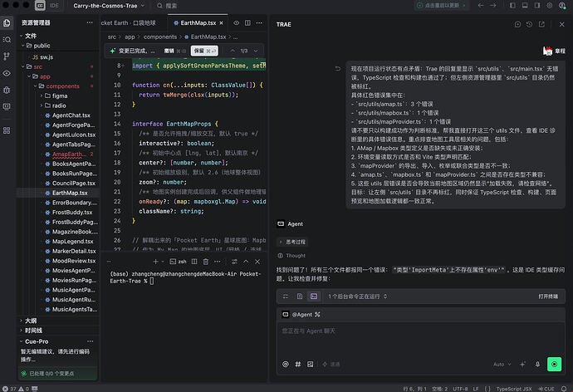Toggle the background commands view icon

[314, 296]
